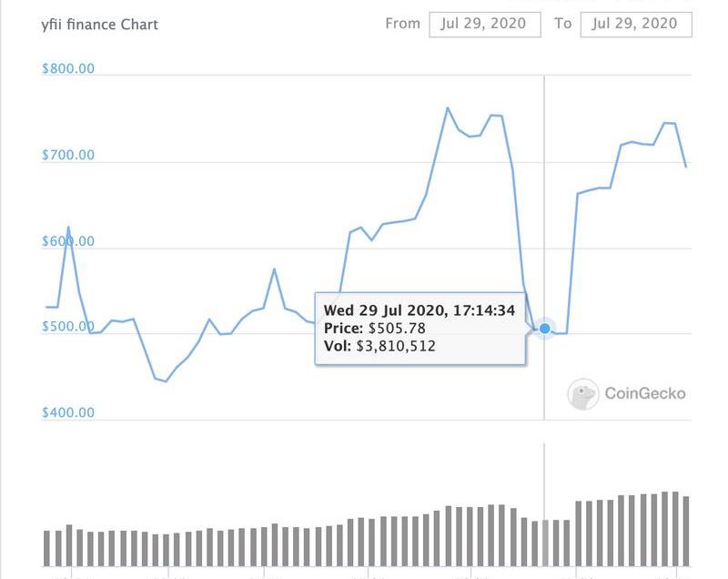
Task: Click the $500.00 y-axis label
Action: pos(68,327)
